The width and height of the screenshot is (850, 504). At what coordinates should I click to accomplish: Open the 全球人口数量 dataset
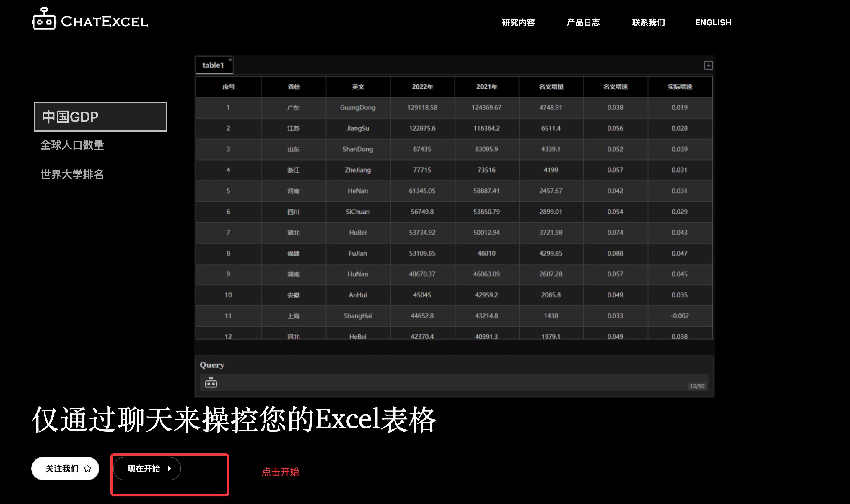72,145
